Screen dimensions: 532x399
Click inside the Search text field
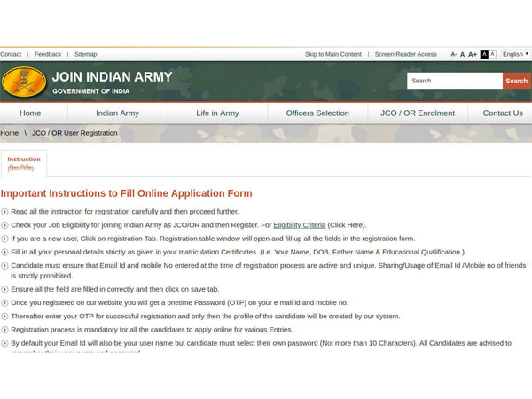point(455,81)
